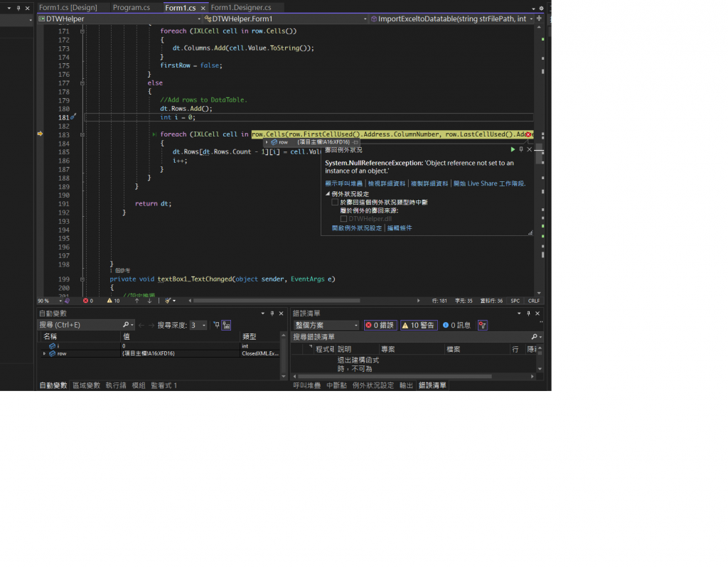The height and width of the screenshot is (568, 728).
Task: Expand the row variable in Autos panel
Action: (45, 353)
